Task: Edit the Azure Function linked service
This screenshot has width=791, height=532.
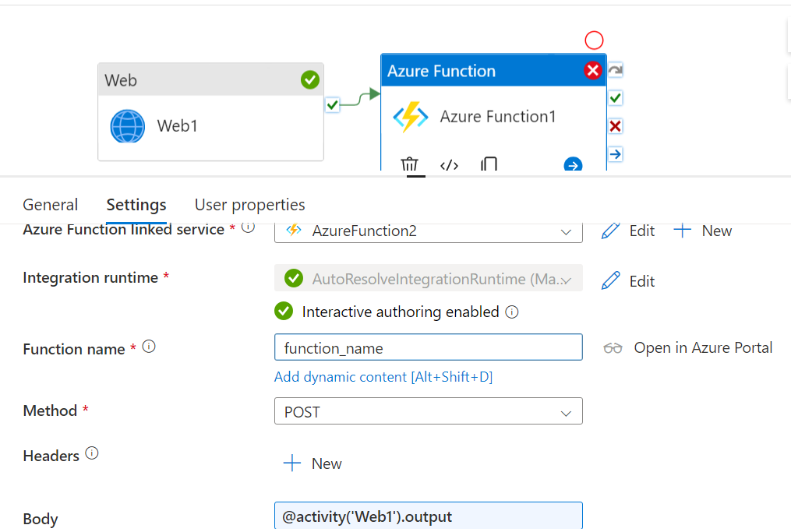Action: [628, 231]
